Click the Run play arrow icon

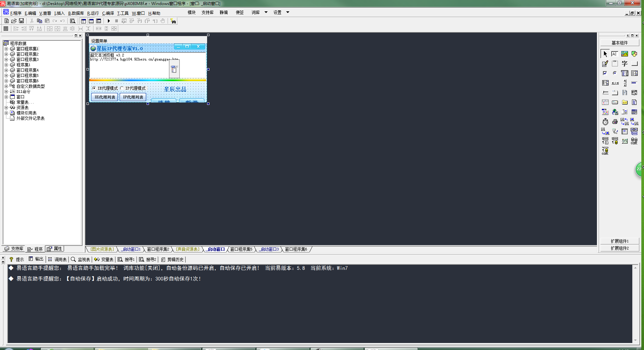click(x=109, y=21)
